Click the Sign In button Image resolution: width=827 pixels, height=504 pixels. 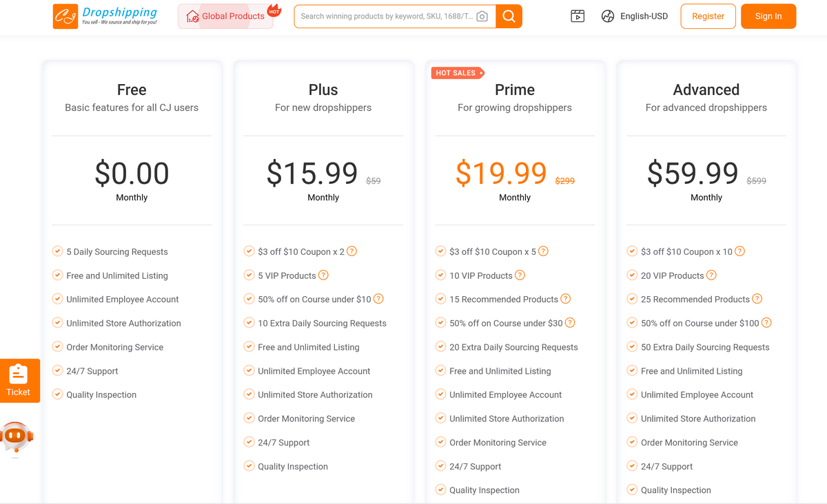point(768,15)
